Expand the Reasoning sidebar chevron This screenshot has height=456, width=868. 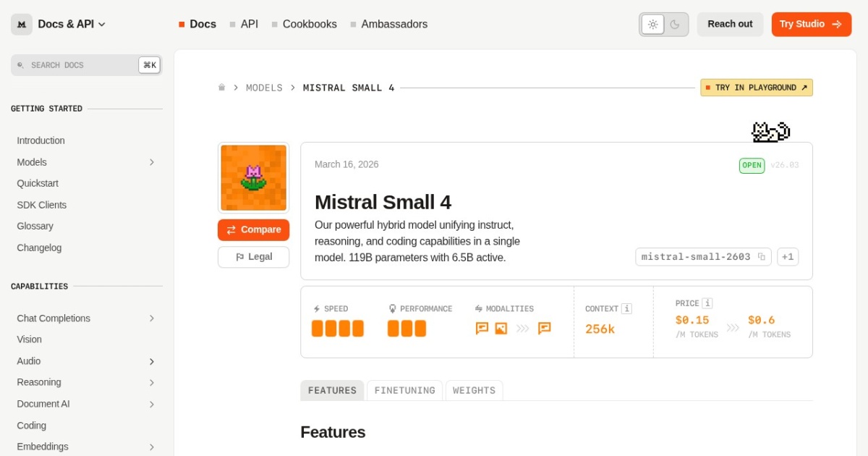click(152, 382)
